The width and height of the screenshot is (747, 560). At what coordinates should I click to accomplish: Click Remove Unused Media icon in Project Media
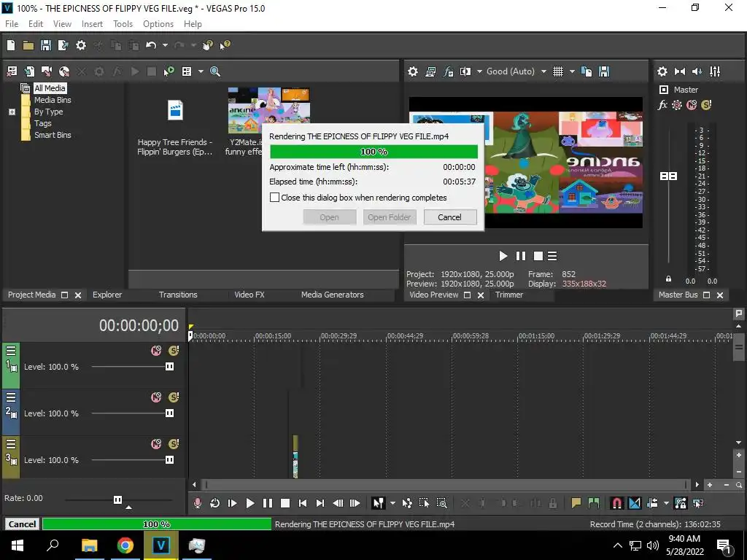pos(12,71)
